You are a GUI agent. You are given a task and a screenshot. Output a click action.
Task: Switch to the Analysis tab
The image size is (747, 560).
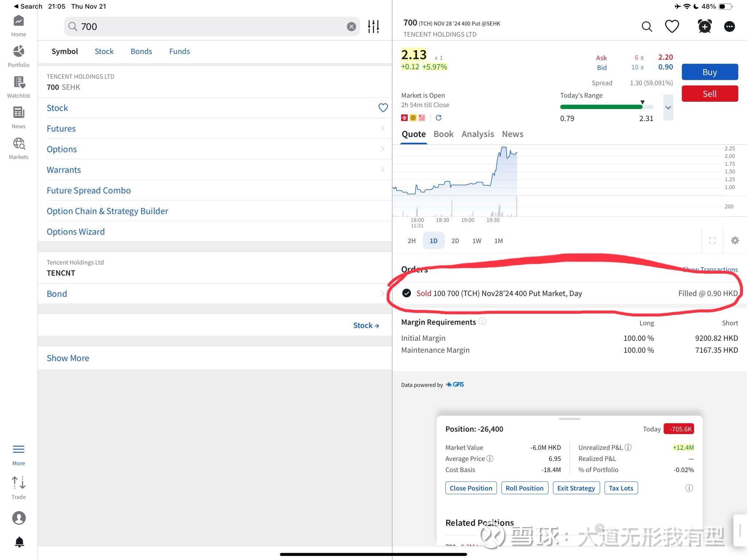477,134
